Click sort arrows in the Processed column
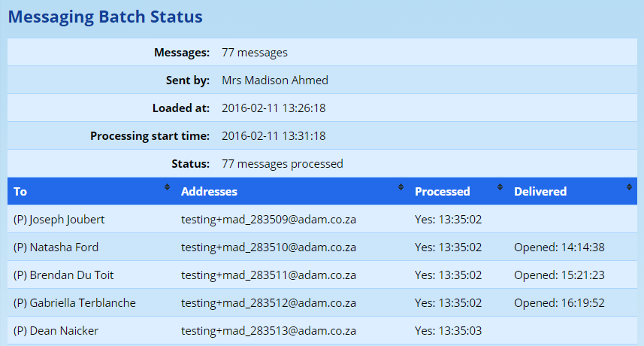 coord(500,187)
